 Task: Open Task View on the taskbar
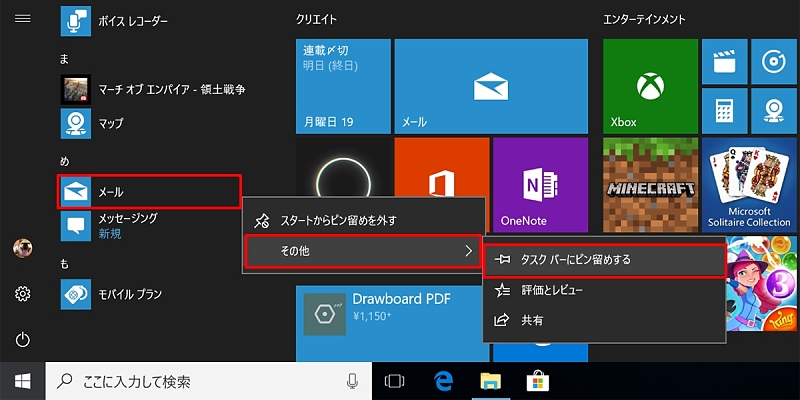[394, 381]
